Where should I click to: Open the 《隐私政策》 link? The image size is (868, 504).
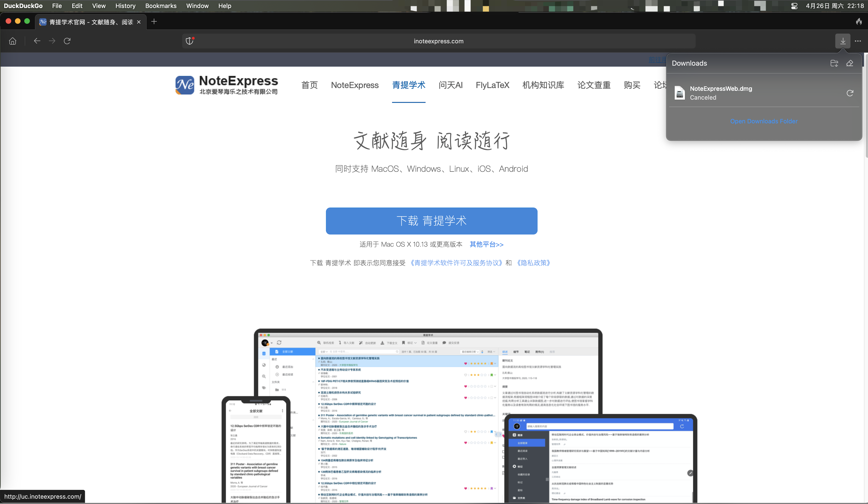coord(533,263)
